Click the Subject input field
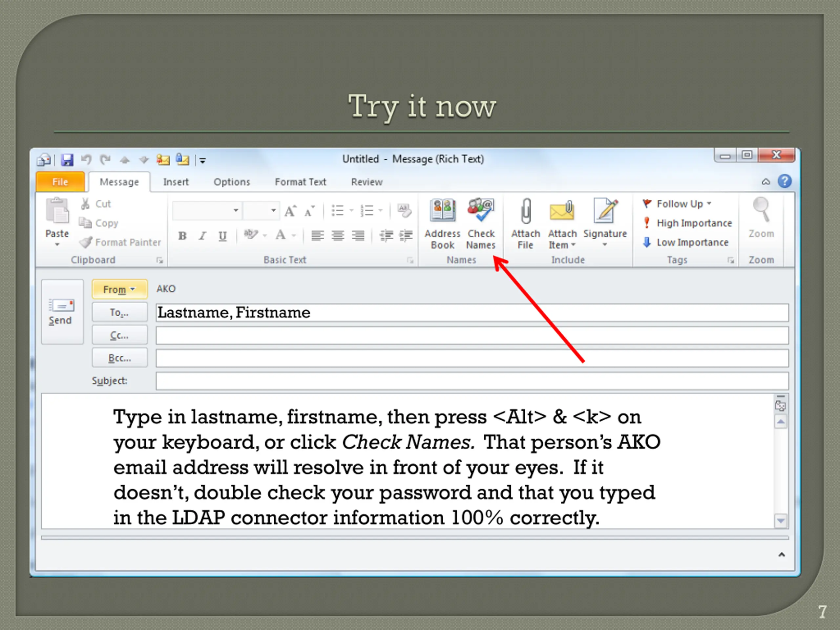This screenshot has height=630, width=840. [x=472, y=381]
